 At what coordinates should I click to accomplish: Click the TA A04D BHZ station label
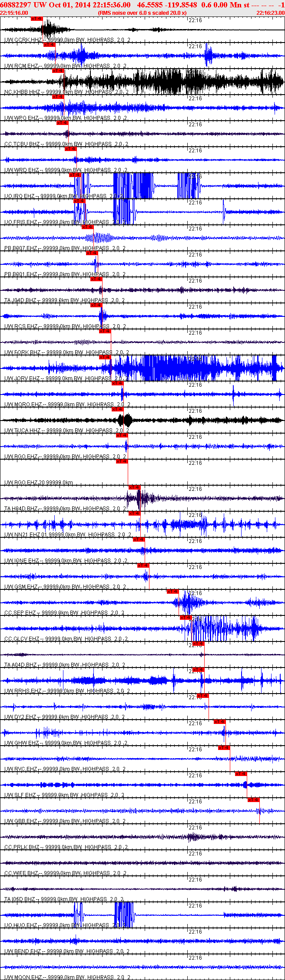[65, 665]
